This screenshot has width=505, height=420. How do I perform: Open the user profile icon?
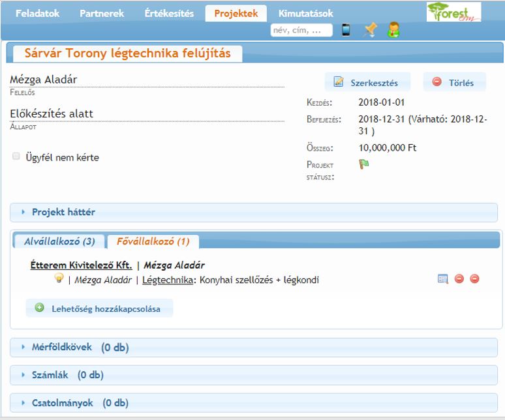[393, 30]
